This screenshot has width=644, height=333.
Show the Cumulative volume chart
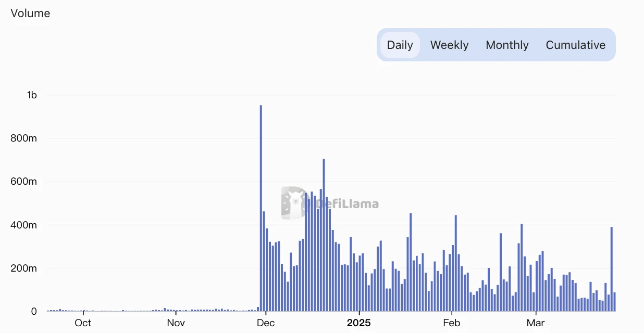(x=575, y=45)
